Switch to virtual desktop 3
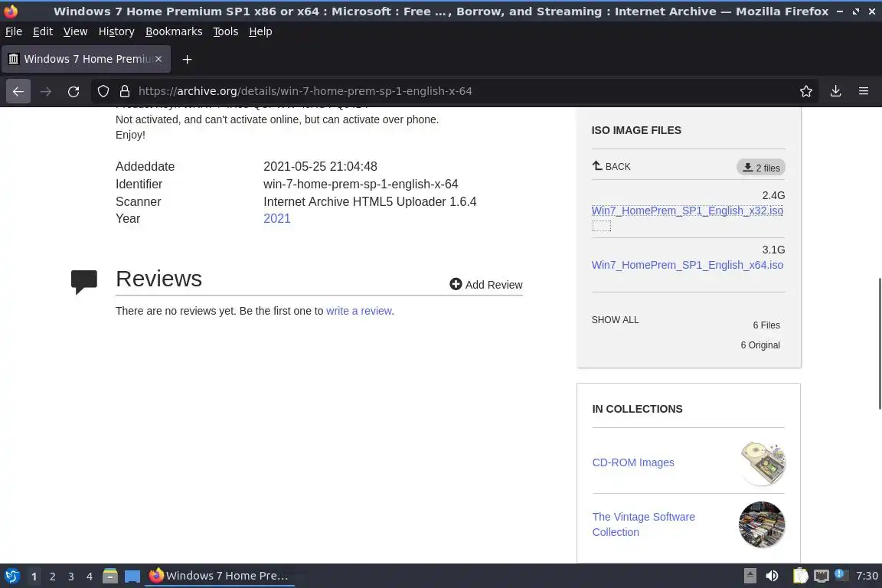 pos(71,577)
